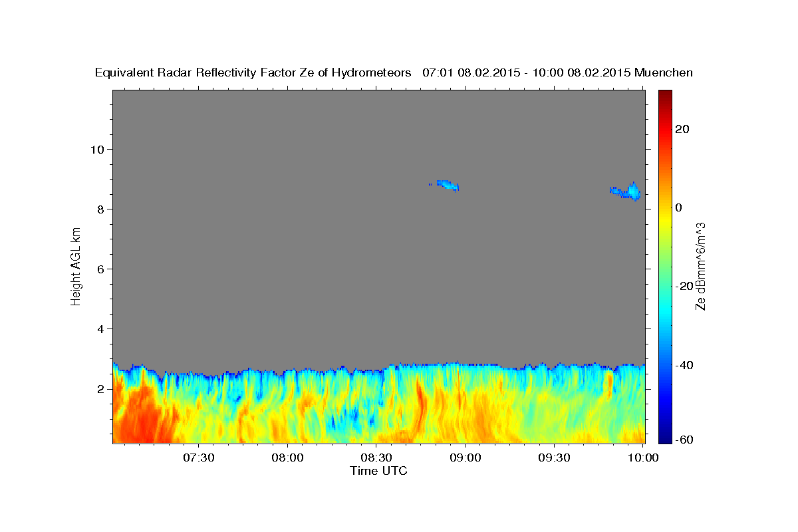The width and height of the screenshot is (798, 532).
Task: Click the colorbar value label 20
Action: point(682,129)
